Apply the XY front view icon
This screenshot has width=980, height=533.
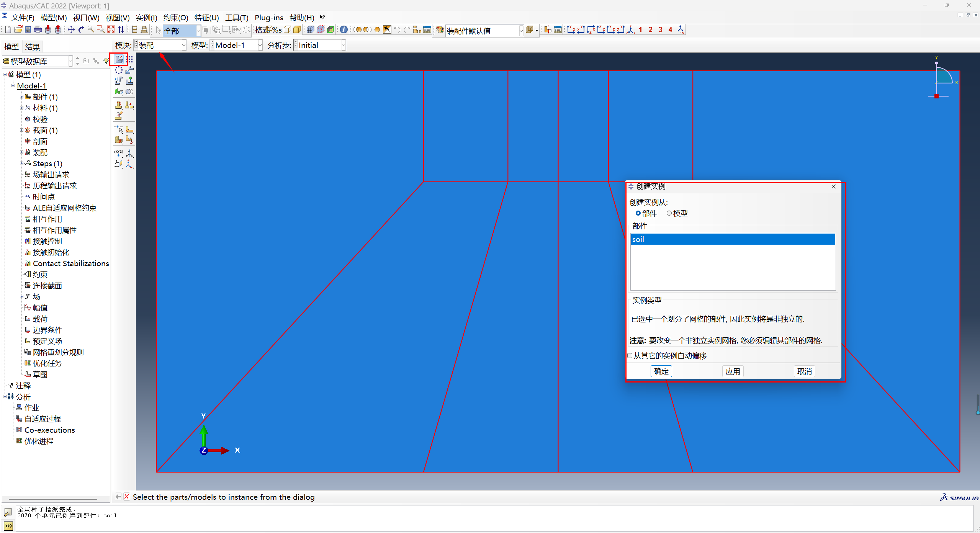coord(571,30)
